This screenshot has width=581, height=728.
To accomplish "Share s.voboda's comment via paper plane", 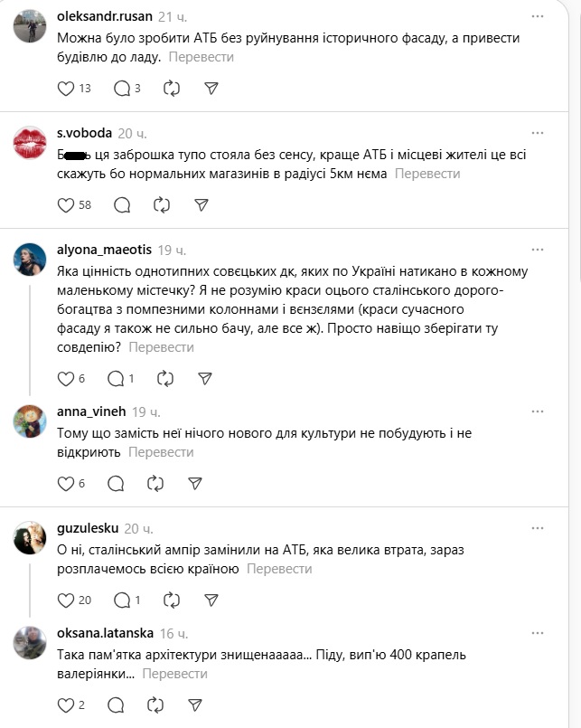I will point(202,205).
